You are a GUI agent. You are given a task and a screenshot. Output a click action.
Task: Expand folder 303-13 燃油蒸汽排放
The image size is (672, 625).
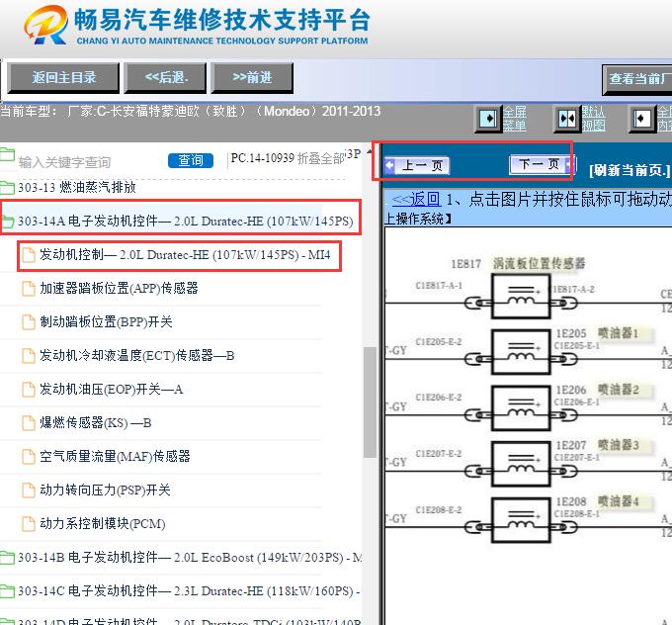pyautogui.click(x=77, y=187)
